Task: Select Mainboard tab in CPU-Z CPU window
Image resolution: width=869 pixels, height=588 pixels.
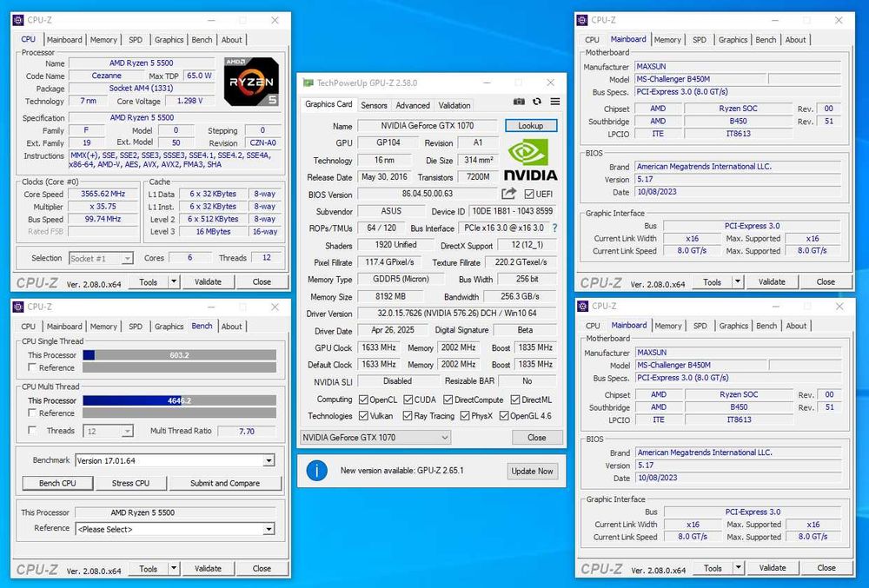Action: point(64,40)
